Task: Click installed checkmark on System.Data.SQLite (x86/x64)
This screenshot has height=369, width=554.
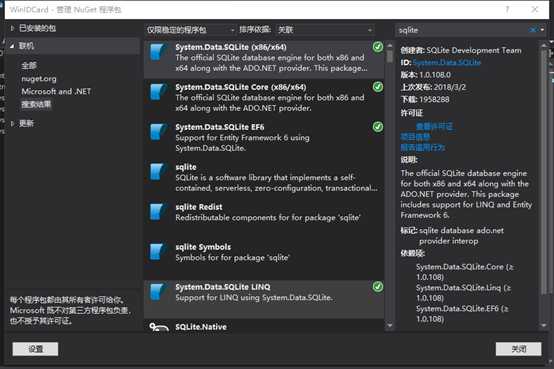Action: tap(378, 47)
